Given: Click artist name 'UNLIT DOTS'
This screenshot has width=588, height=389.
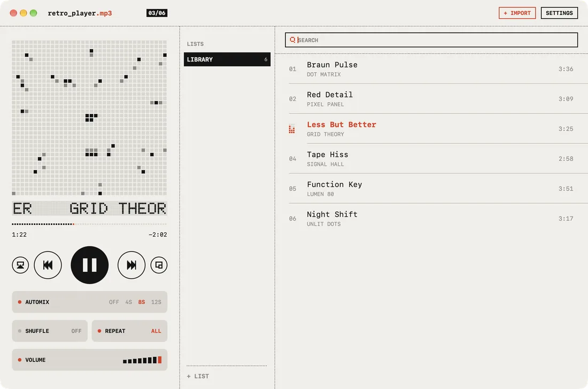Looking at the screenshot, I should tap(323, 224).
